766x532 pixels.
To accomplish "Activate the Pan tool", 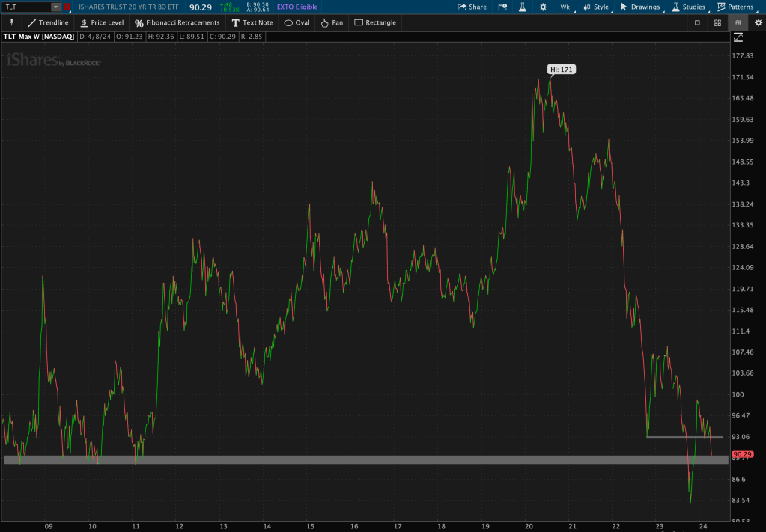I will 332,22.
